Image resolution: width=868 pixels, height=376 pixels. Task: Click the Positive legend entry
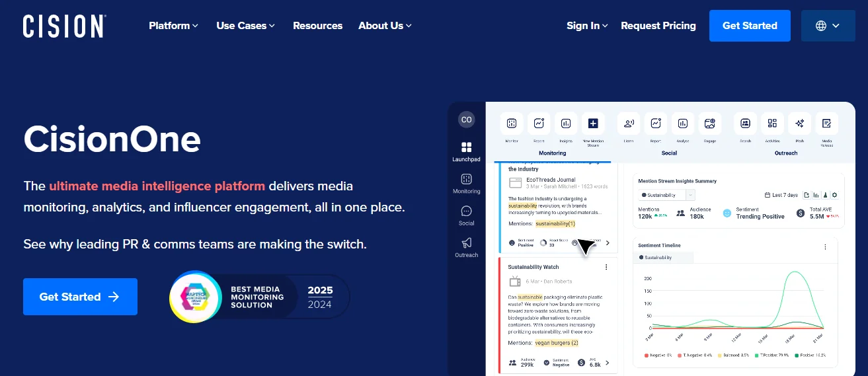point(809,356)
